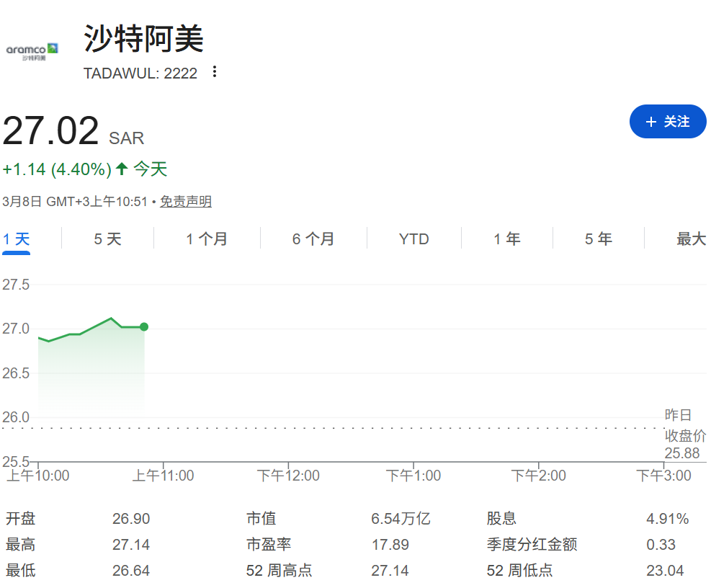
Task: Click the green up arrow beside price change
Action: 122,169
